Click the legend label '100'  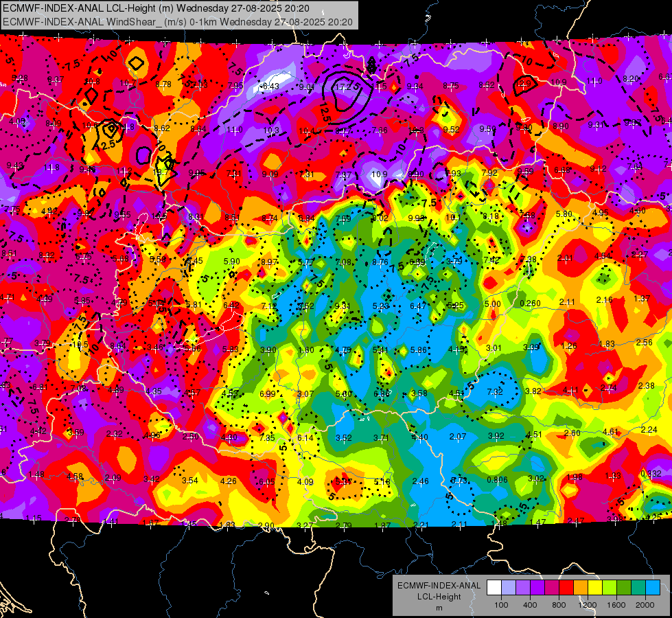tap(501, 605)
